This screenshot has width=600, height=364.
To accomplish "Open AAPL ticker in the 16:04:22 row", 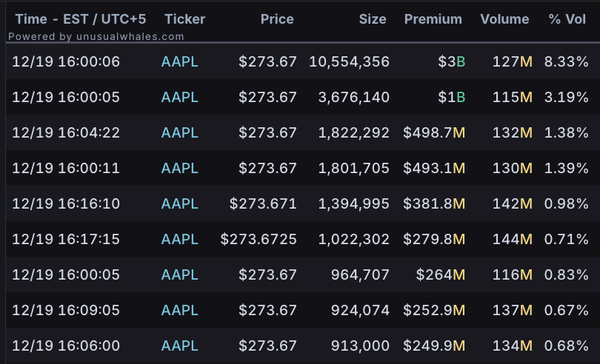I will pyautogui.click(x=179, y=132).
